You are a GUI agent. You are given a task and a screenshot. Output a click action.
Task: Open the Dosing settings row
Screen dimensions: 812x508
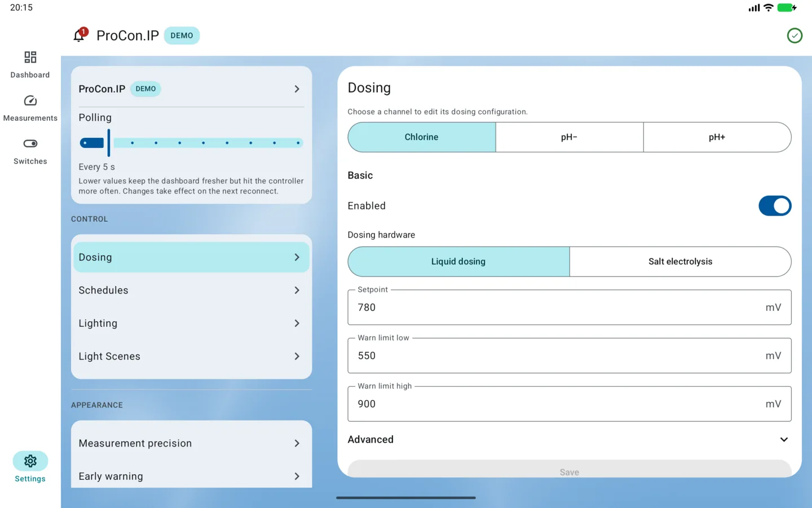click(191, 257)
